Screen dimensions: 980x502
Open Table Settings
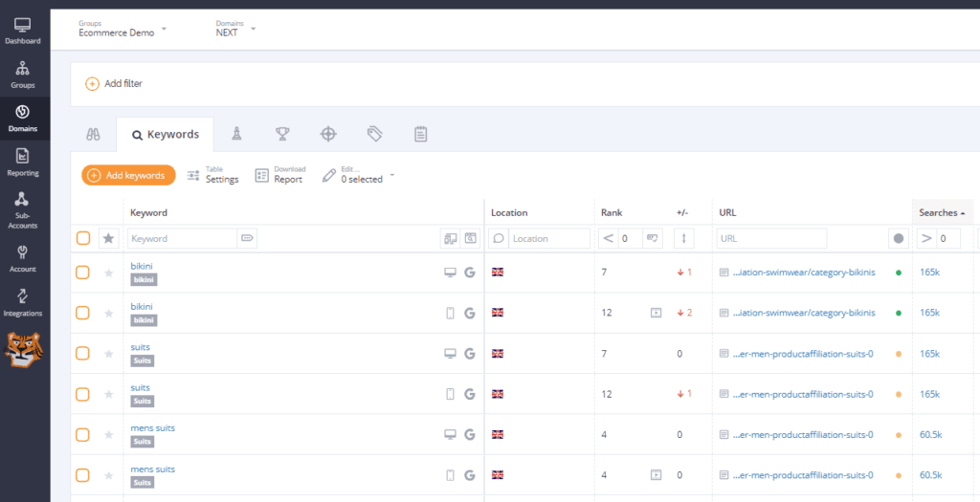212,175
